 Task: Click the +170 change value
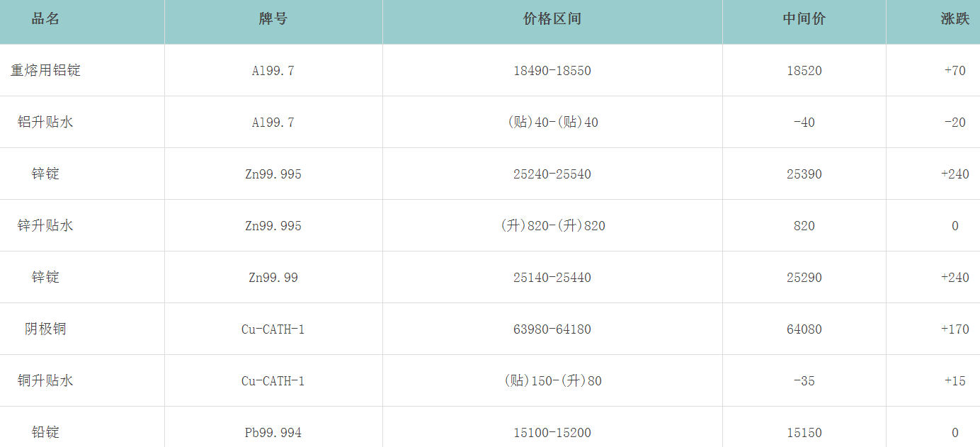[x=955, y=329]
